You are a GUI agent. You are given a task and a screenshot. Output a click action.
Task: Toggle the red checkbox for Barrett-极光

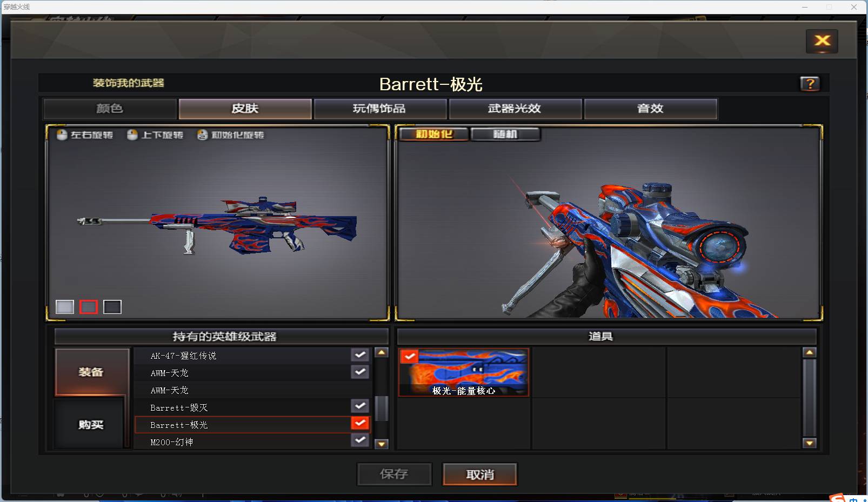coord(360,423)
